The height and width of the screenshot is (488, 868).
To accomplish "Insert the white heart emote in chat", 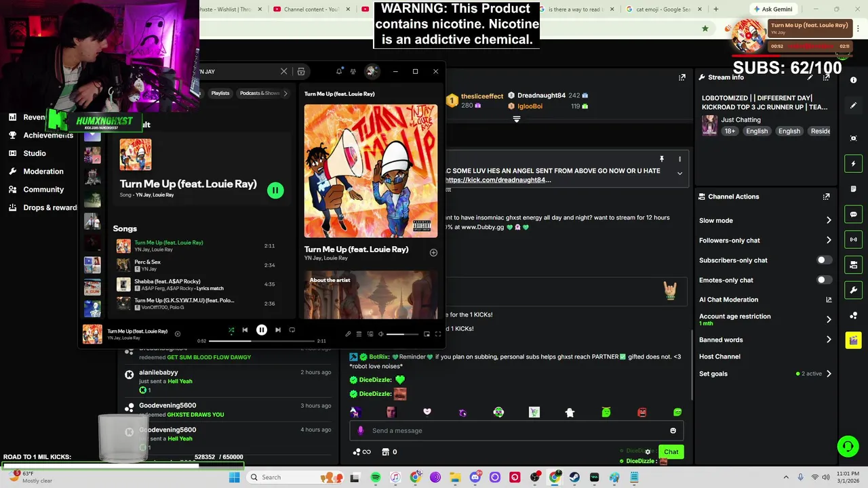I will click(427, 412).
